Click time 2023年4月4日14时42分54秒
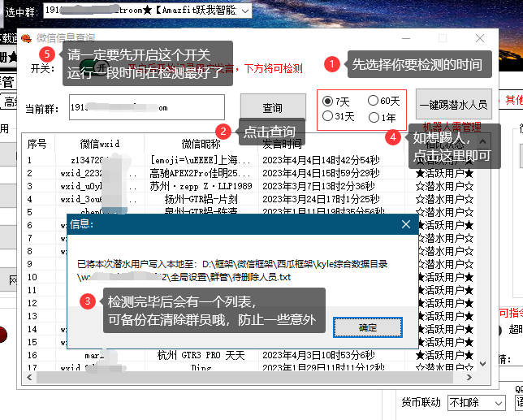 pyautogui.click(x=321, y=160)
